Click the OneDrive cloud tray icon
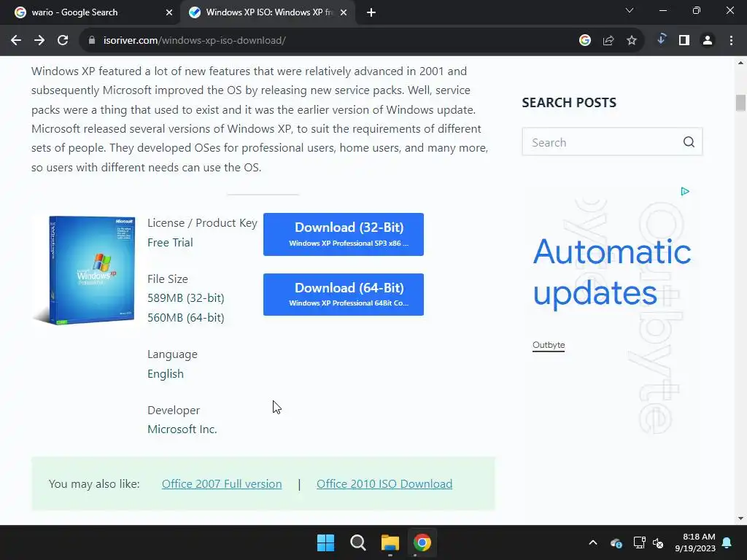The height and width of the screenshot is (560, 747). 616,542
